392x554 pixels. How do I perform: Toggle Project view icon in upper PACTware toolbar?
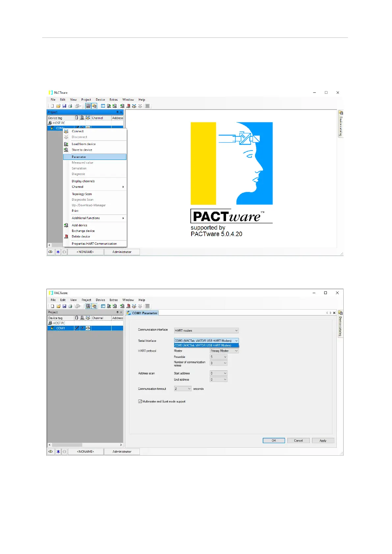click(88, 106)
